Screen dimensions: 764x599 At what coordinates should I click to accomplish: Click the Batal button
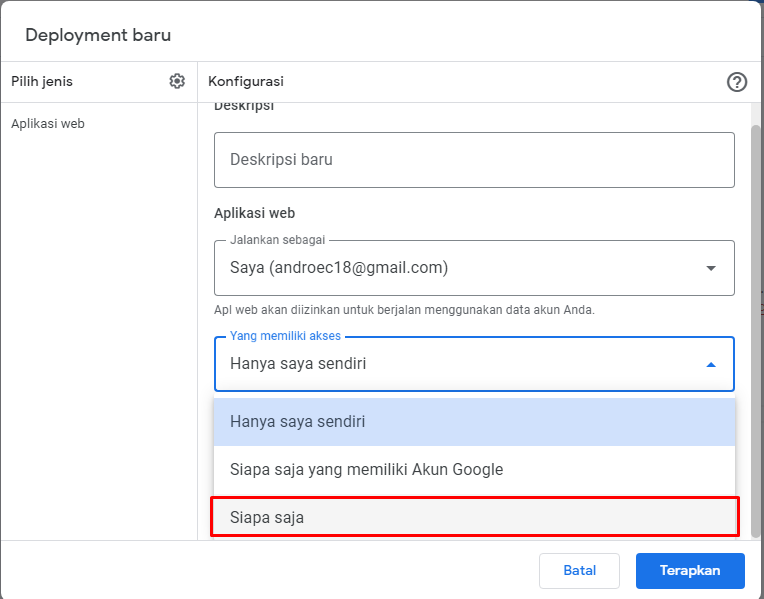pyautogui.click(x=579, y=571)
